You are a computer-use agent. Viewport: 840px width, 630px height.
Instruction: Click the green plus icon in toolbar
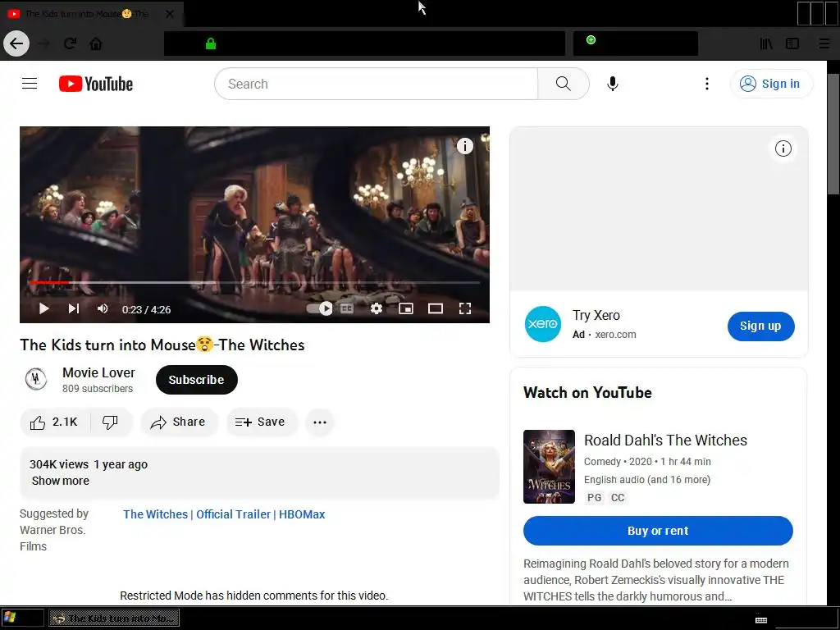pyautogui.click(x=591, y=39)
